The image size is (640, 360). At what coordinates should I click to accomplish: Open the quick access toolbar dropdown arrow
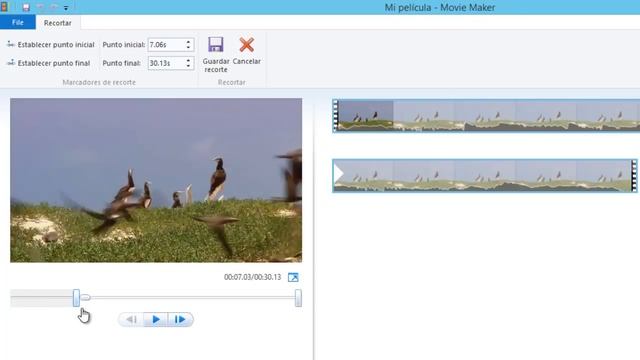pos(66,8)
